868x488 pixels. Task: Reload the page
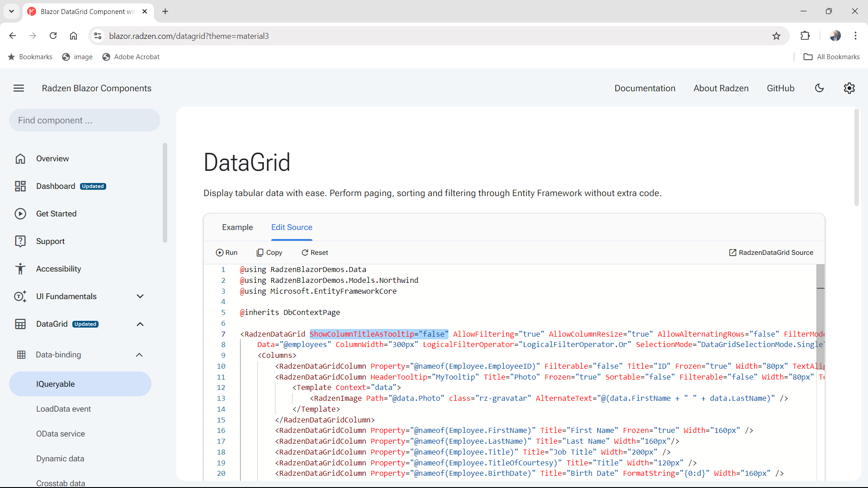coord(53,36)
